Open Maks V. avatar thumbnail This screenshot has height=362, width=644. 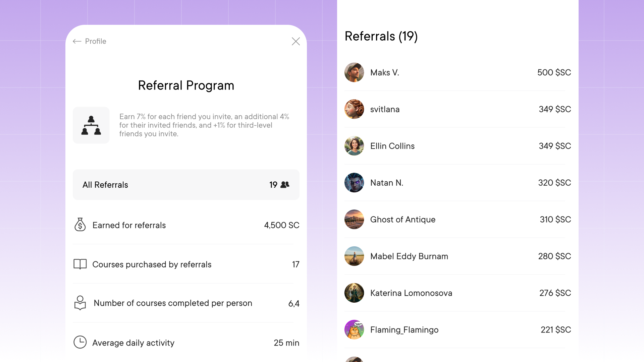point(354,72)
